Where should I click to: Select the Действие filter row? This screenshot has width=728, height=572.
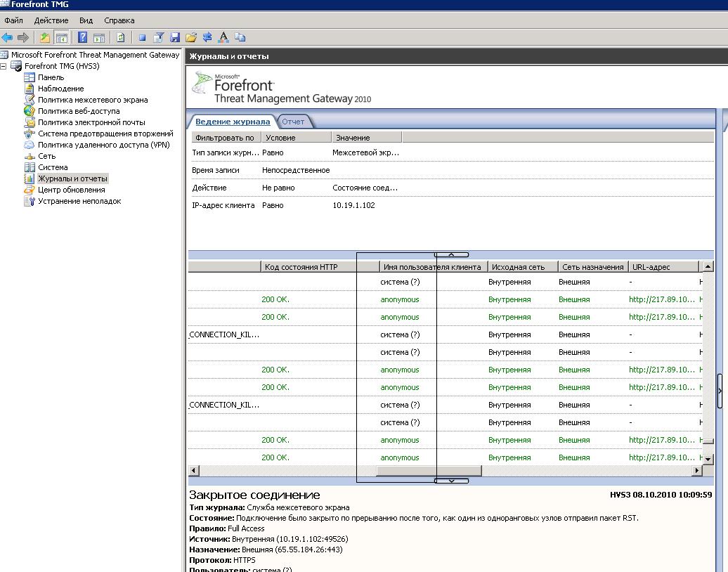(453, 188)
